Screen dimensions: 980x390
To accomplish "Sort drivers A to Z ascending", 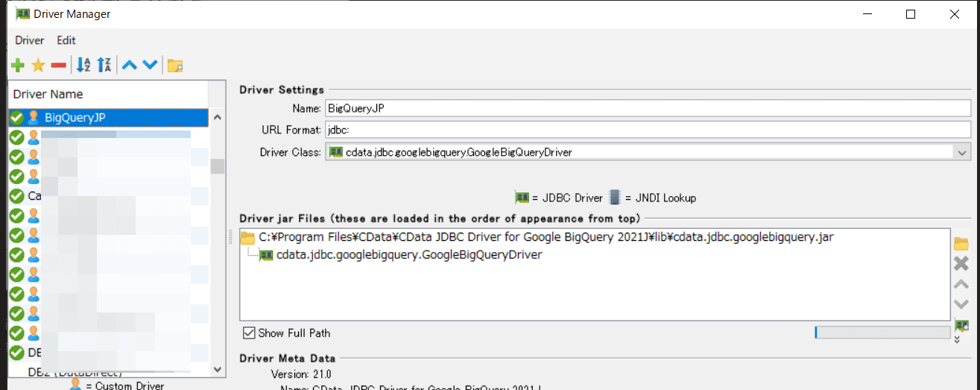I will (83, 66).
